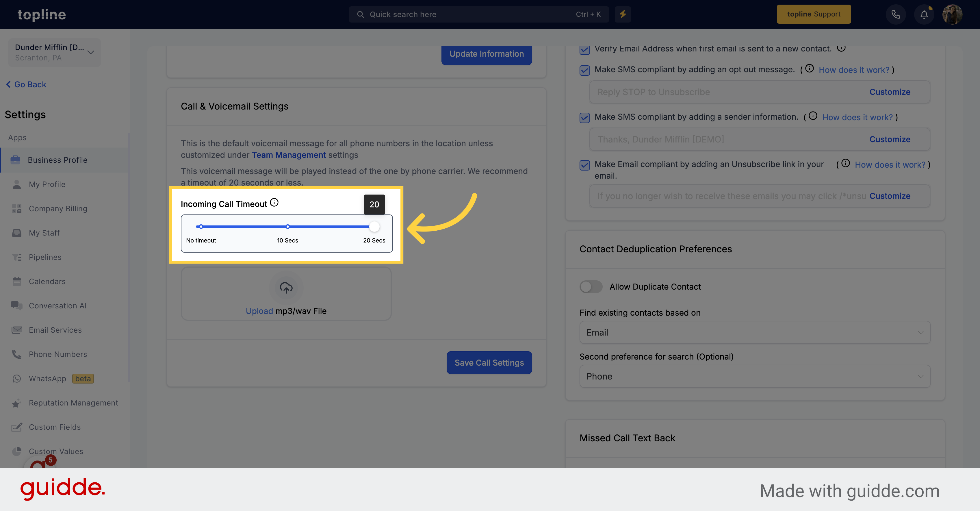Click info icon beside Email Unsubscribe option
This screenshot has height=511, width=980.
845,164
